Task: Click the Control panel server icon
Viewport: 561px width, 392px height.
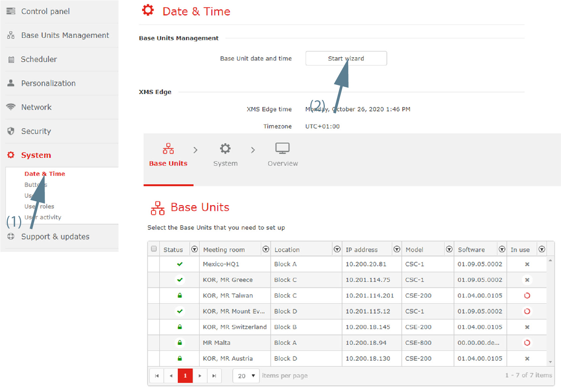Action: tap(11, 12)
